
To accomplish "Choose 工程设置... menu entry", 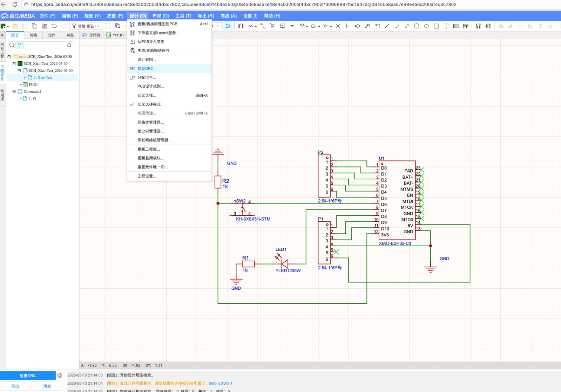I will tap(169, 176).
